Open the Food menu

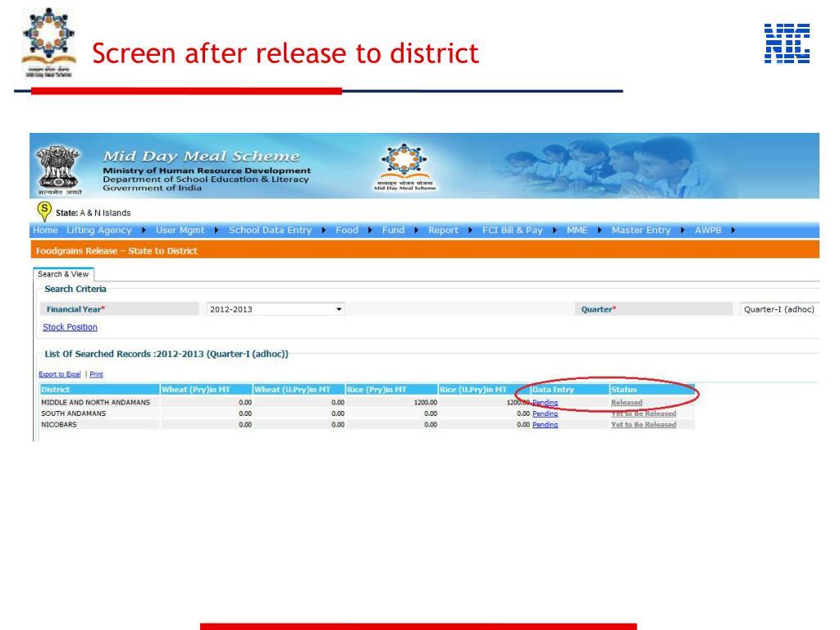347,230
